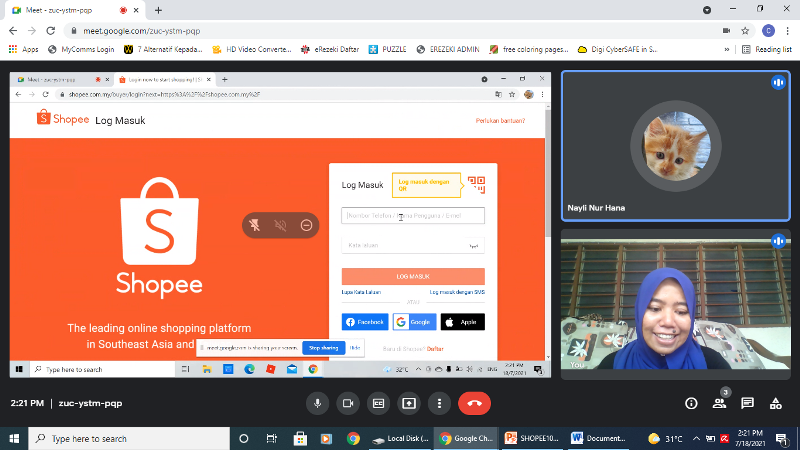Reload the Meet page

[51, 31]
